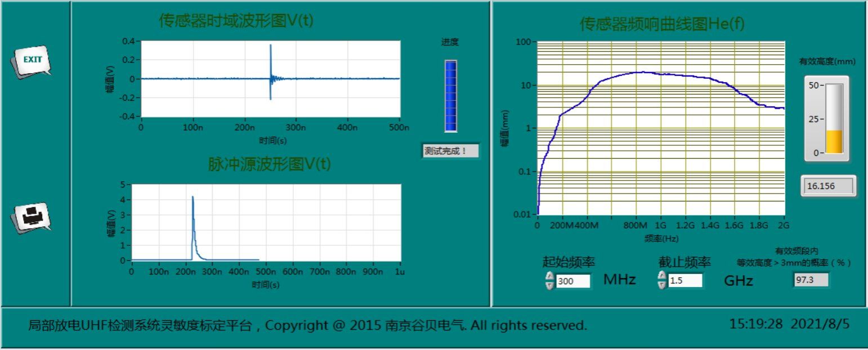Click the 500n label on time-domain axis

[399, 128]
